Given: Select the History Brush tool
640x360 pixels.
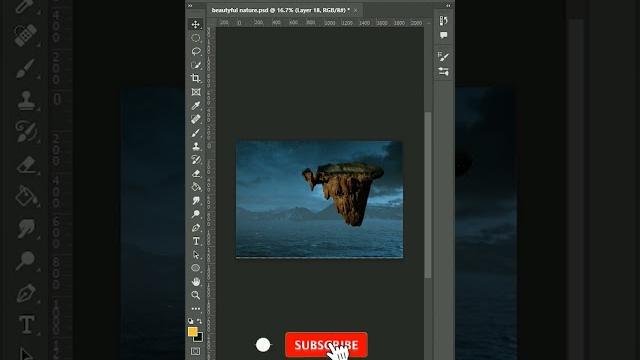Looking at the screenshot, I should [x=196, y=160].
